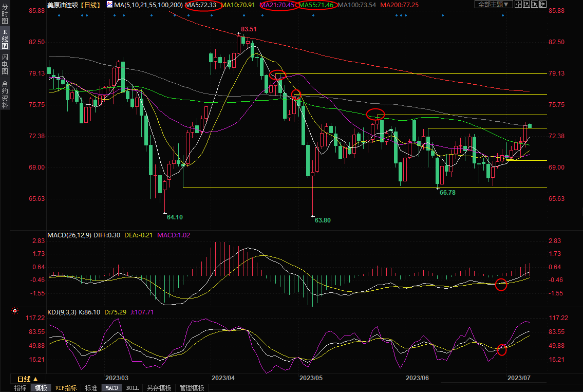Click the 管理模板 button

click(x=192, y=388)
